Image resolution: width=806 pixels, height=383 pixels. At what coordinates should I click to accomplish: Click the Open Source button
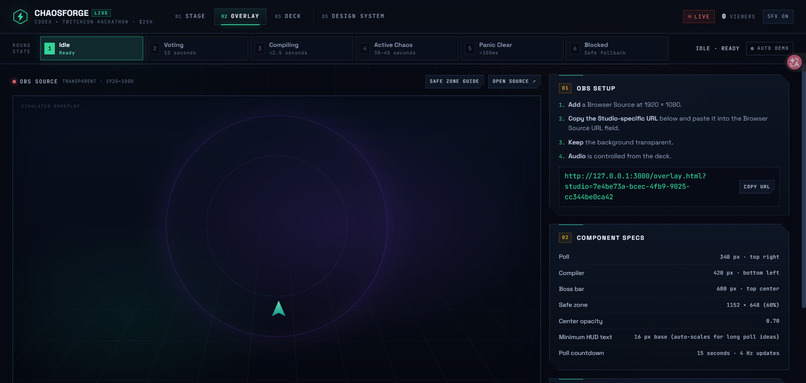(x=514, y=81)
